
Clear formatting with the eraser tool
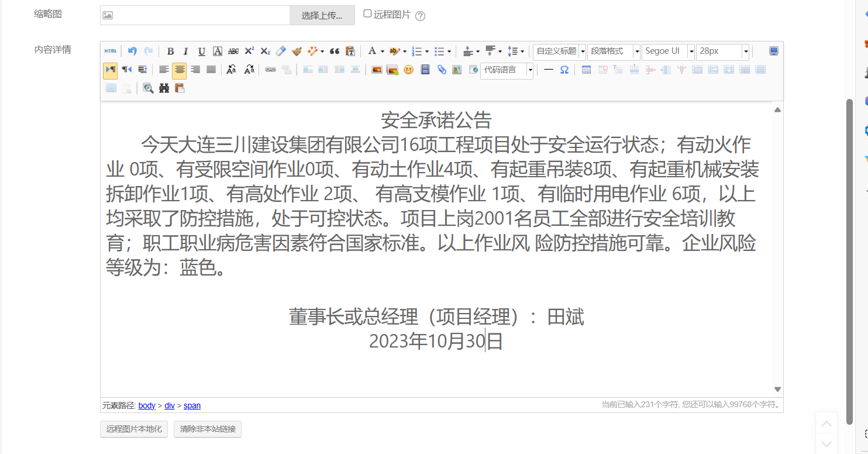(x=281, y=51)
